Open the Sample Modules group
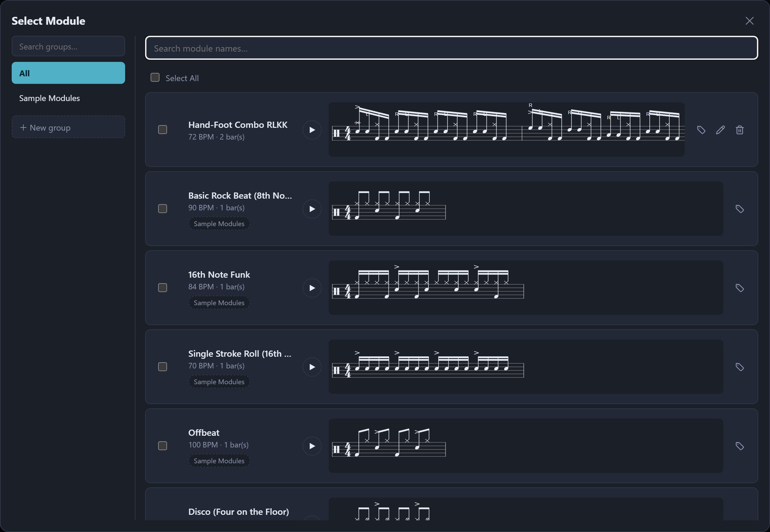The height and width of the screenshot is (532, 770). [68, 98]
